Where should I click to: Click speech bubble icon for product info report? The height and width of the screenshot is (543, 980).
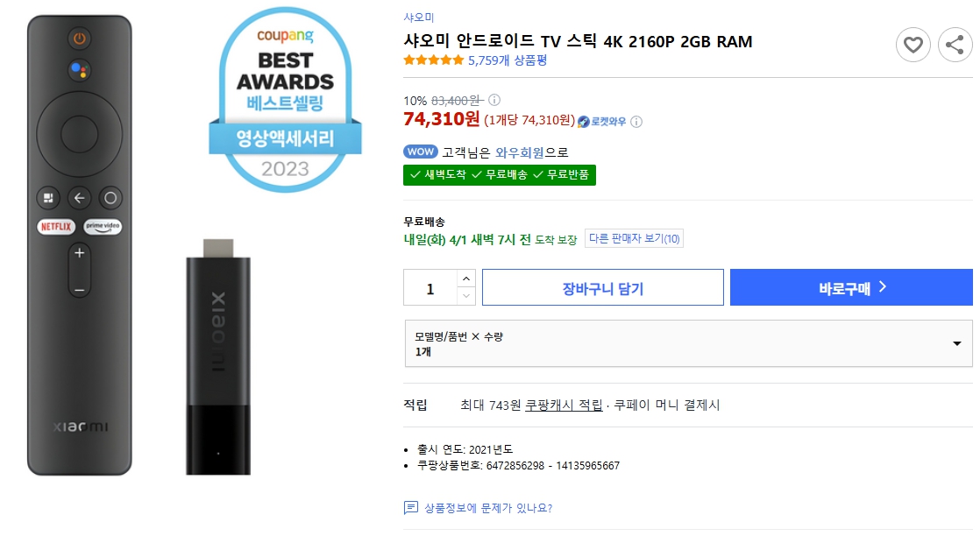[x=410, y=508]
